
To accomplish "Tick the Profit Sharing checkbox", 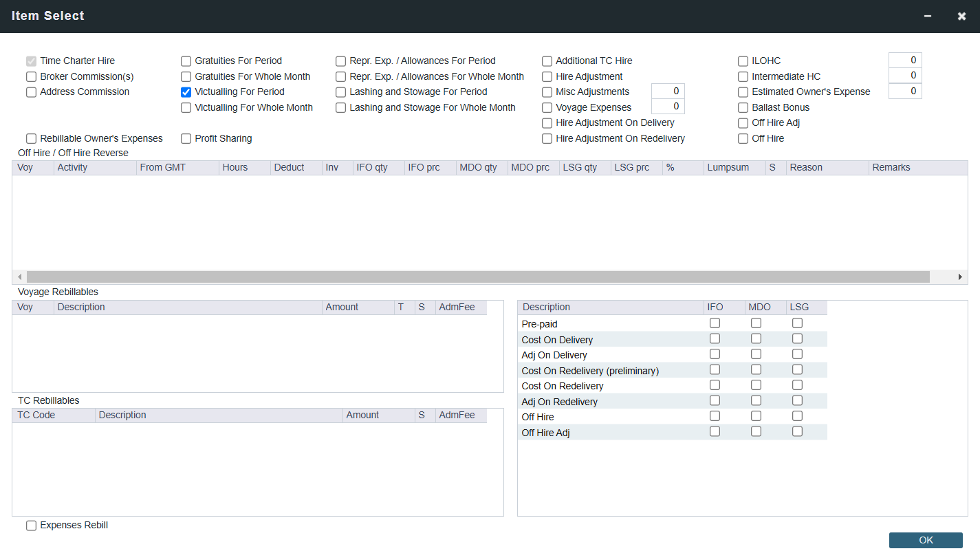I will pyautogui.click(x=186, y=139).
